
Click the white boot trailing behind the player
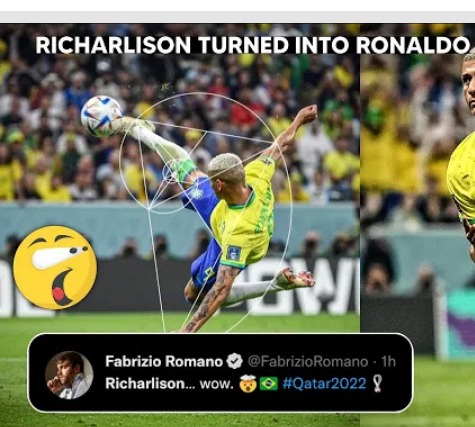click(293, 279)
